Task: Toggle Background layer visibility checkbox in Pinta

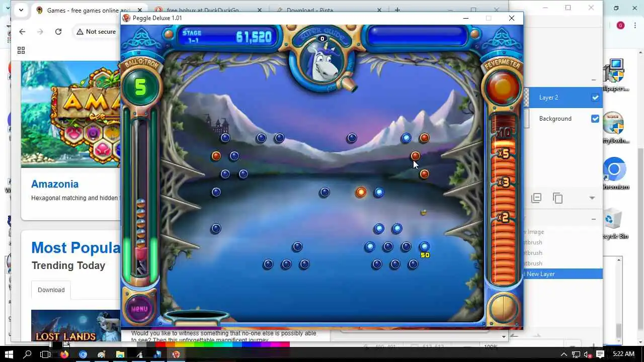Action: tap(595, 119)
